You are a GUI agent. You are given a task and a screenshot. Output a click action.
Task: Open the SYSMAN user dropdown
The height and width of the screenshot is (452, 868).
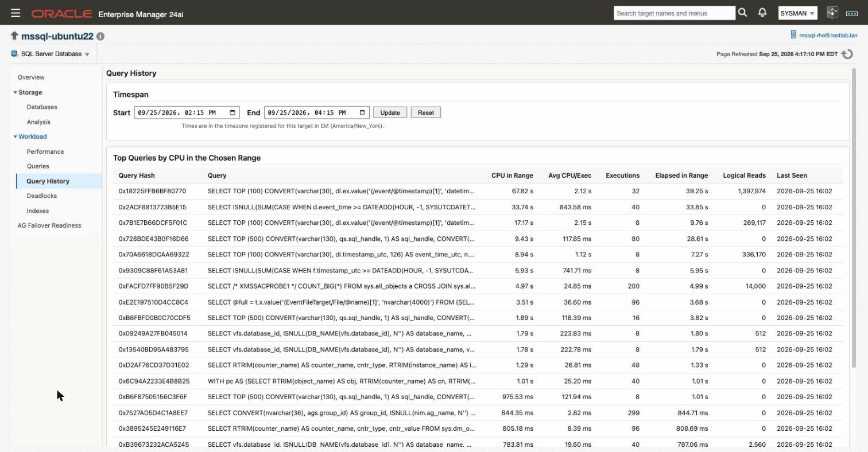coord(797,13)
